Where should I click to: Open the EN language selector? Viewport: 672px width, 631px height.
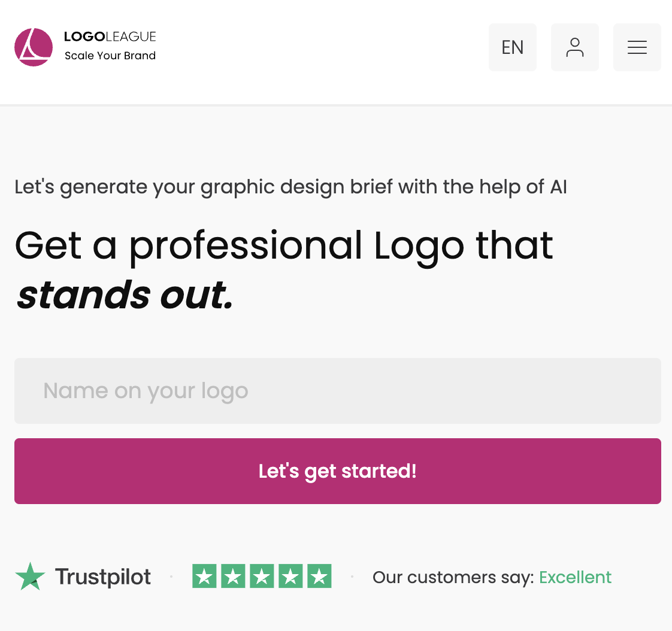[x=513, y=47]
